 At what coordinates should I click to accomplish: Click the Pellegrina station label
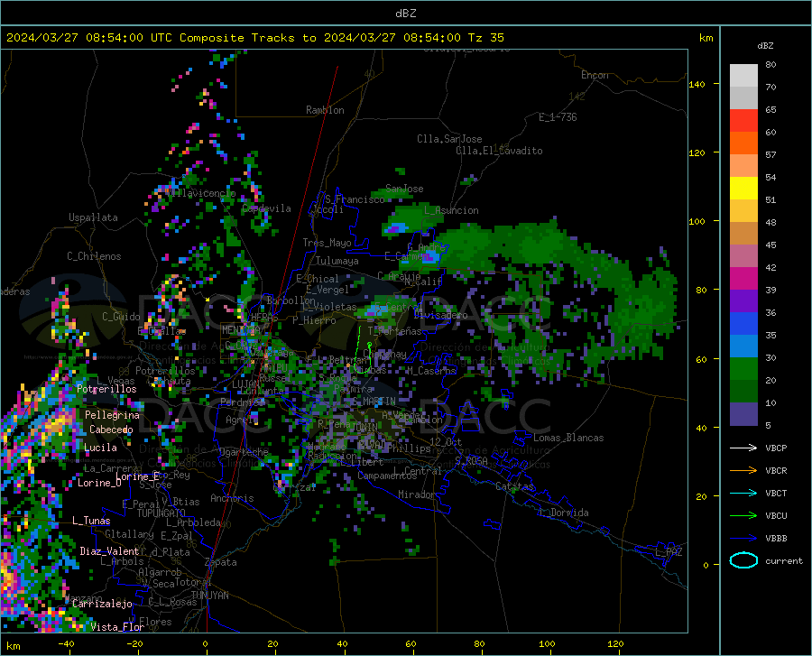tap(113, 415)
